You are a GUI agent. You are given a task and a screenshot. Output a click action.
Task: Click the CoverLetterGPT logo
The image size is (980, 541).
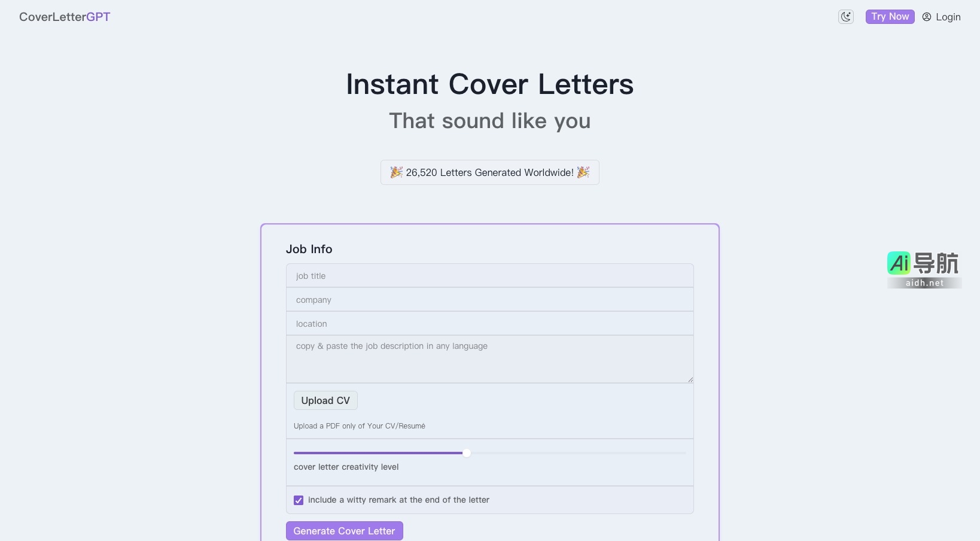(x=64, y=16)
